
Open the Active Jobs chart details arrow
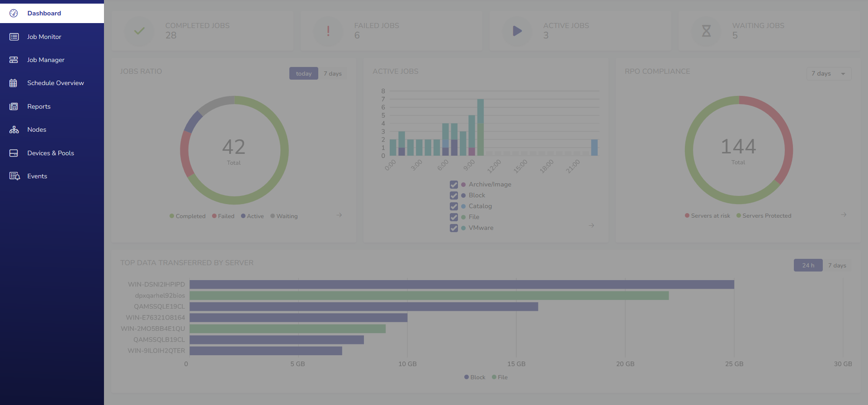[x=591, y=225]
